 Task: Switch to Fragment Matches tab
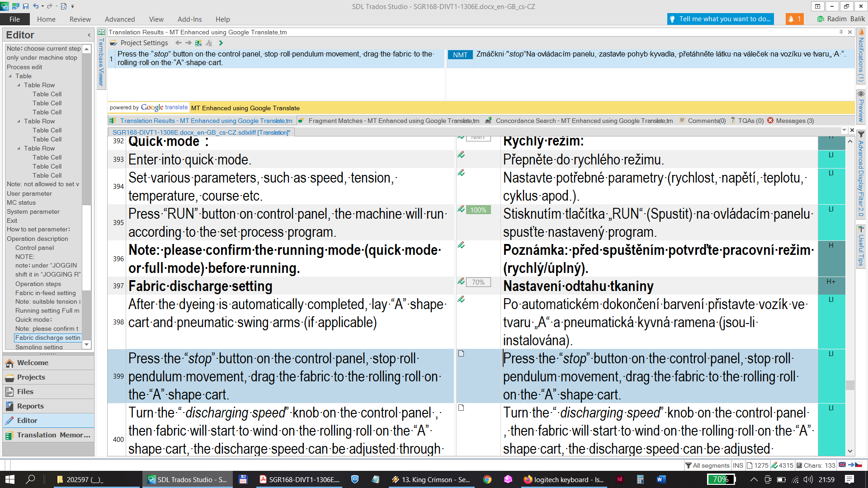(x=390, y=121)
